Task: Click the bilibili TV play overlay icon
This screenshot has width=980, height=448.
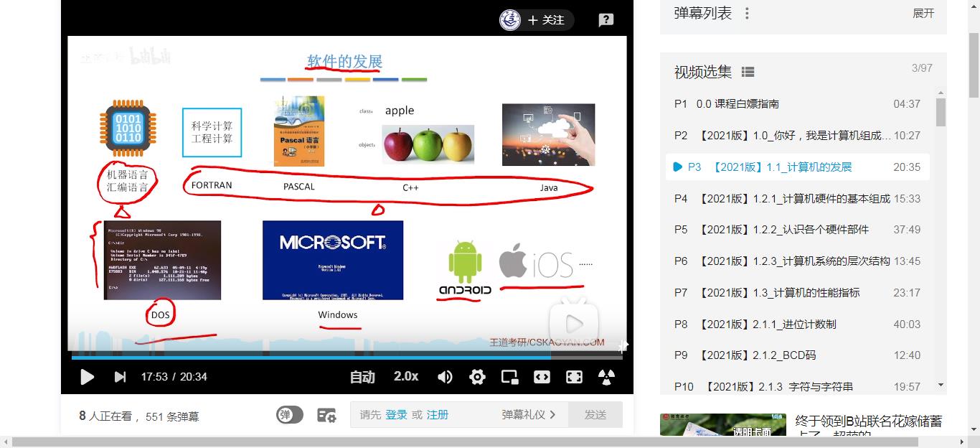Action: [x=574, y=322]
